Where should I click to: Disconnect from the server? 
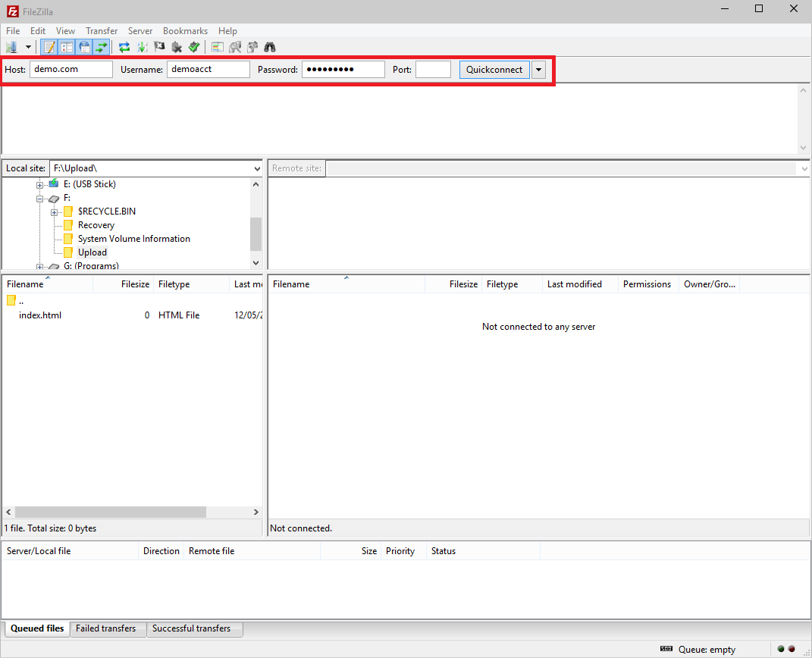tap(176, 47)
